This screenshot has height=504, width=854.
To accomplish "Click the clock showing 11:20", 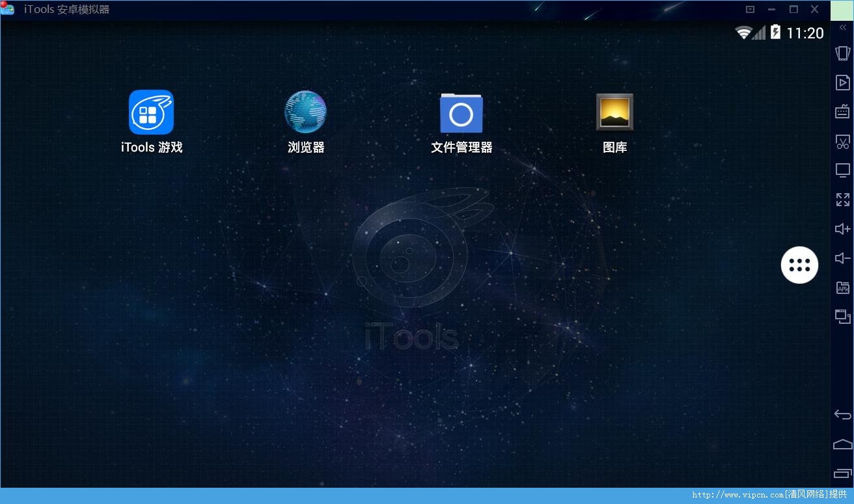I will point(805,33).
